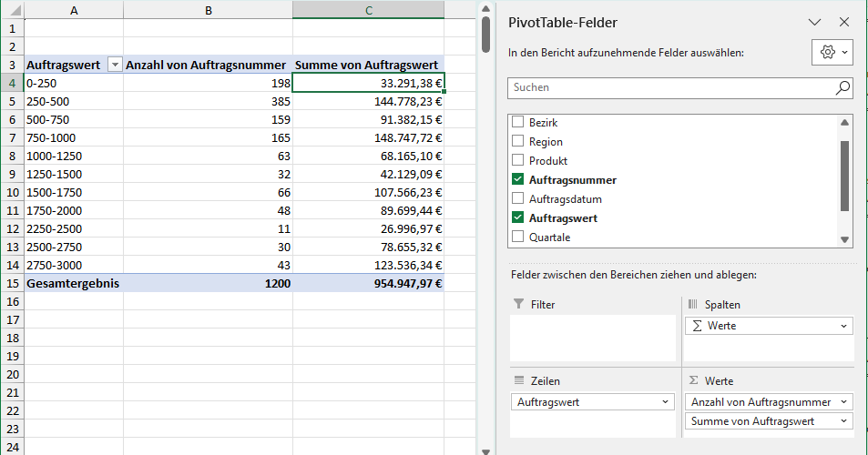Close the PivotTable-Felder pane
The width and height of the screenshot is (868, 455).
coord(844,22)
